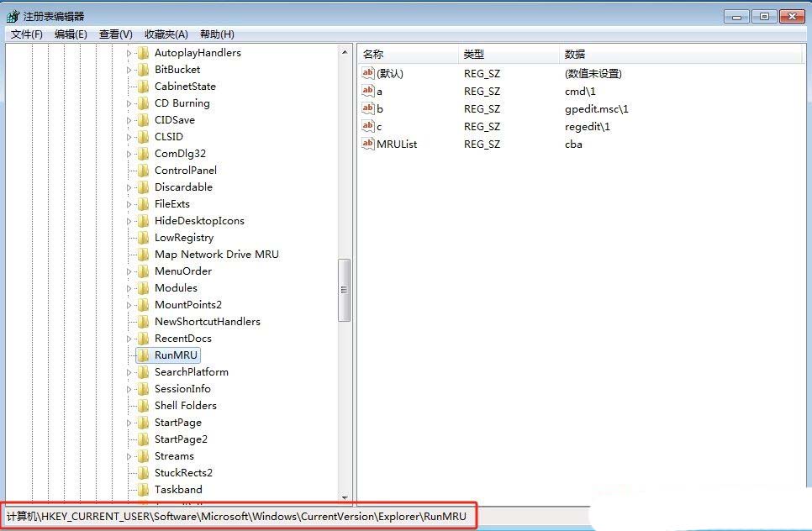Expand the CD Burning key arrow

(129, 103)
